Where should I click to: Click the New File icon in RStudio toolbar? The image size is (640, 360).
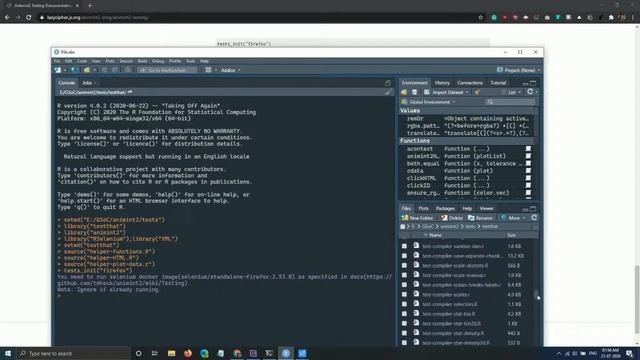pyautogui.click(x=58, y=70)
